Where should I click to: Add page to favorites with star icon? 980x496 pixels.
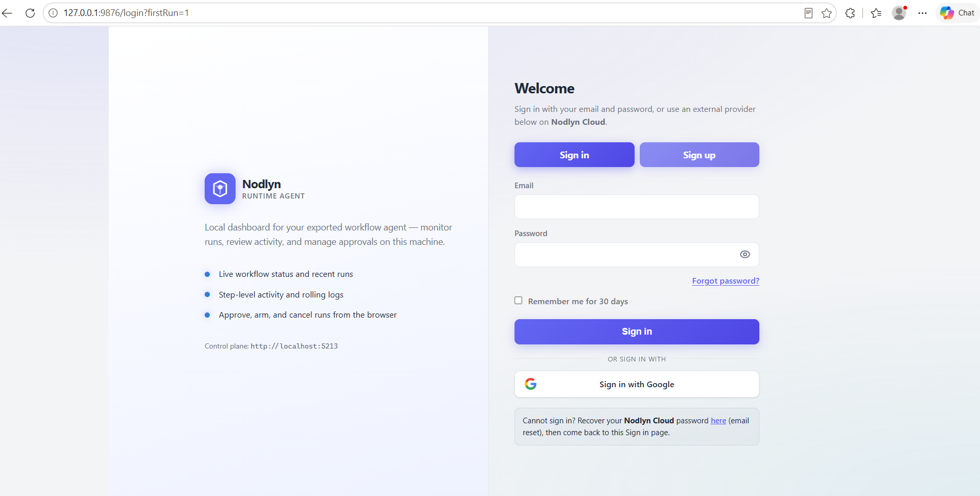click(x=827, y=13)
